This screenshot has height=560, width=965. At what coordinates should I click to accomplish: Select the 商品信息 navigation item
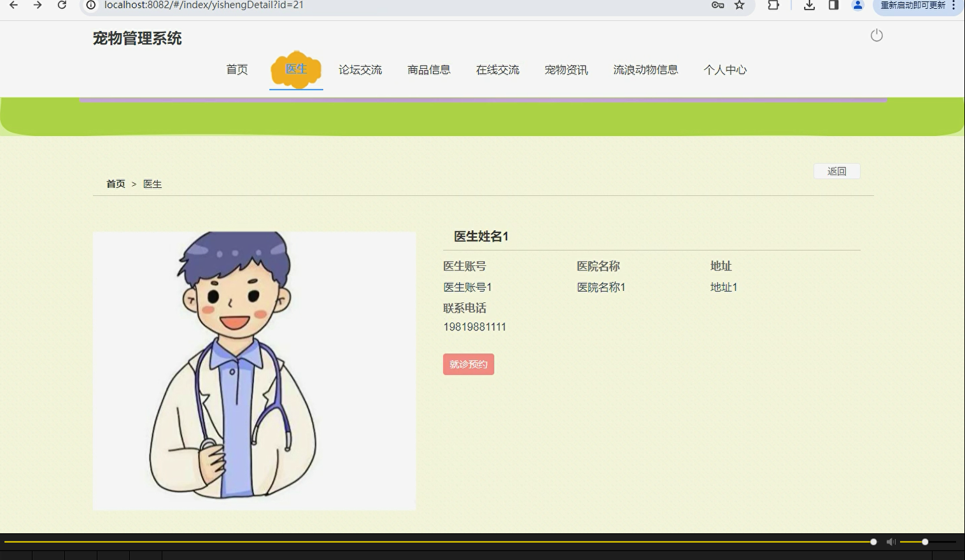point(428,70)
